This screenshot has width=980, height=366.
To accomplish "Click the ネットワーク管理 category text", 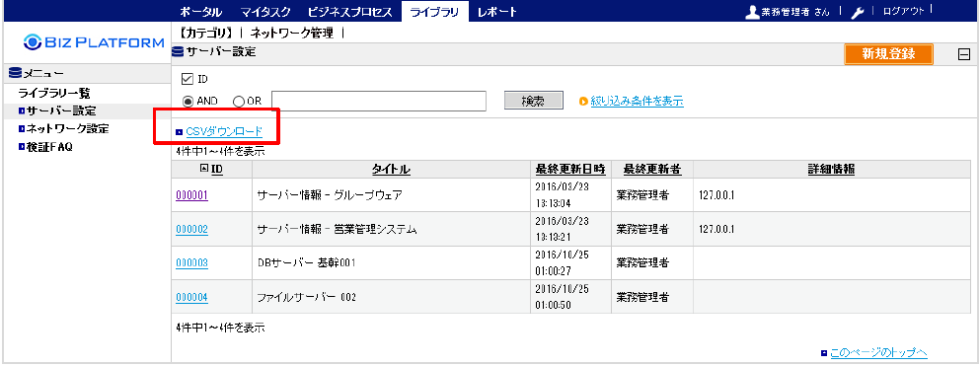I will (x=292, y=34).
